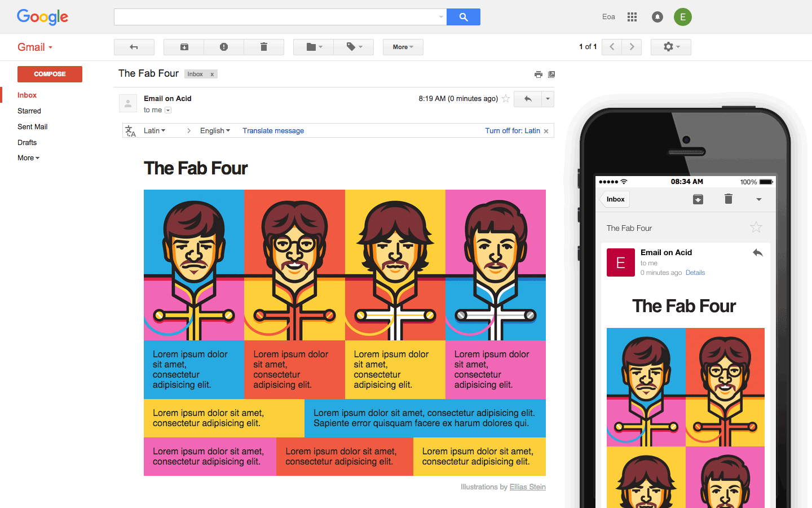The width and height of the screenshot is (812, 508).
Task: Open the Starred folder
Action: coord(29,111)
